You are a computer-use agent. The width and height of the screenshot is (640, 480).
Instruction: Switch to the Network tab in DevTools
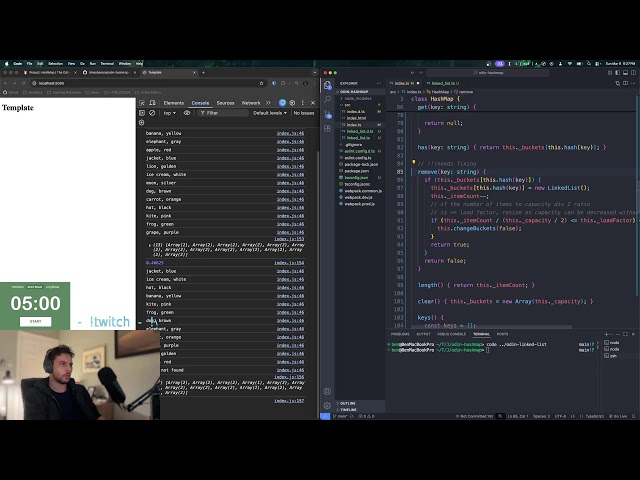coord(251,103)
